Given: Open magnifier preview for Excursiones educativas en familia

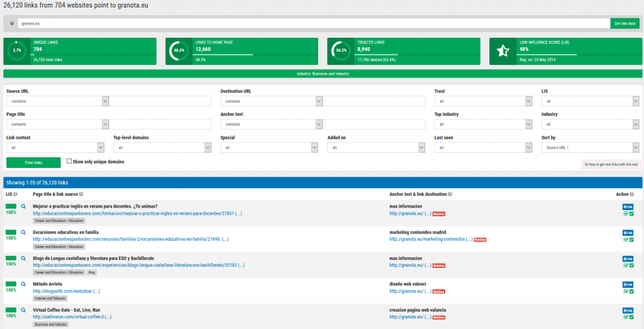Looking at the screenshot, I should [x=23, y=232].
